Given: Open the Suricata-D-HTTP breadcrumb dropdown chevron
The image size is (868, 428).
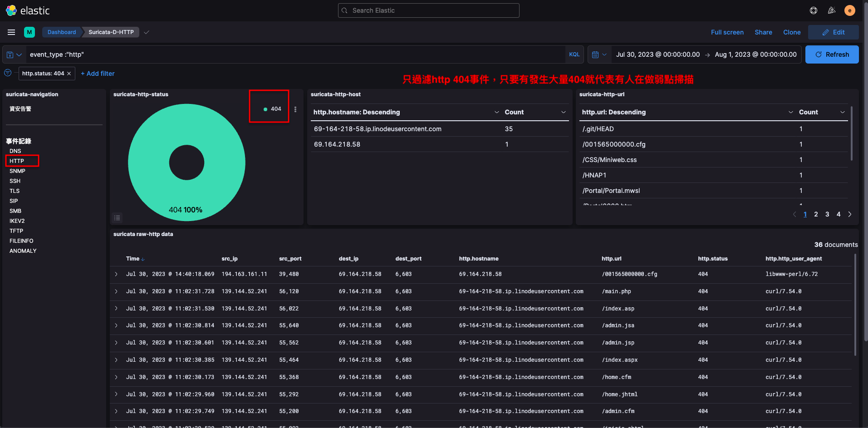Looking at the screenshot, I should pos(147,32).
